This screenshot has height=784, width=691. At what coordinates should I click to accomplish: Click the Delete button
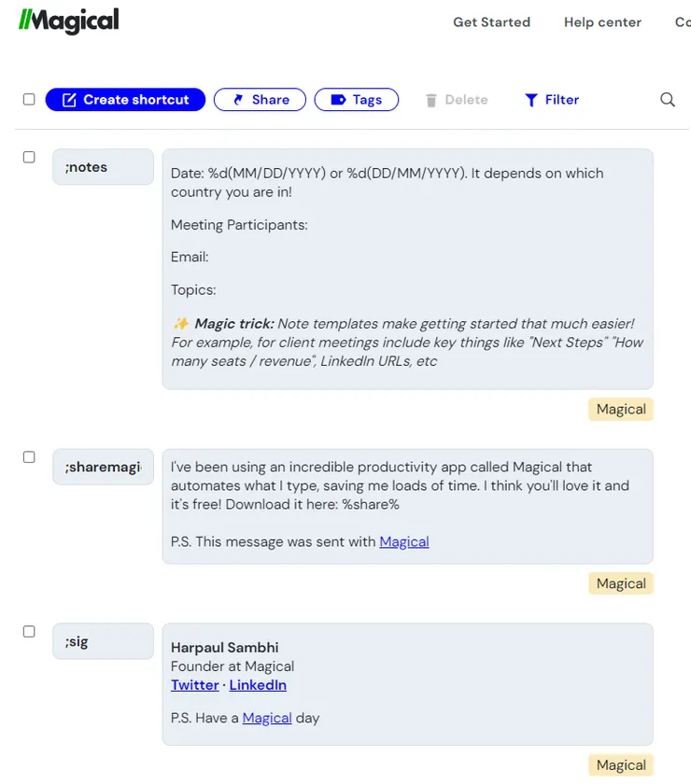pyautogui.click(x=457, y=100)
